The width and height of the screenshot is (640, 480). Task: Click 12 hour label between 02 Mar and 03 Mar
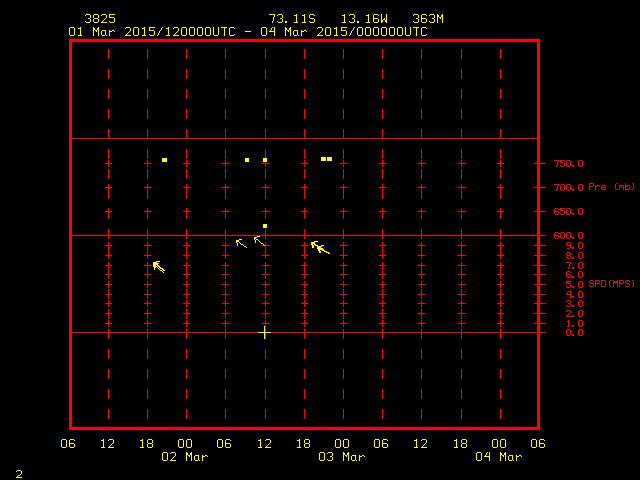pyautogui.click(x=264, y=444)
